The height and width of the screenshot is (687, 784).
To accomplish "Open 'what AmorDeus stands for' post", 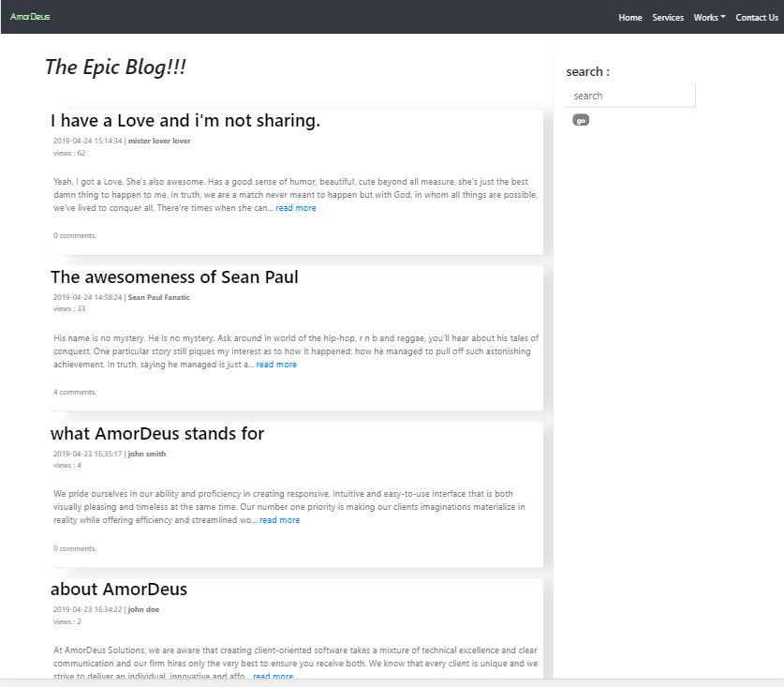I will coord(157,434).
